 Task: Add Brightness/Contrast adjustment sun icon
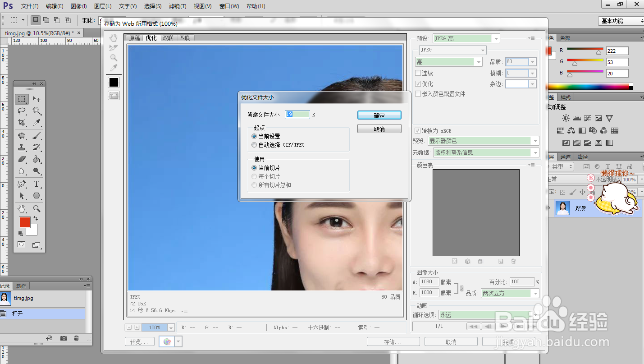click(566, 118)
